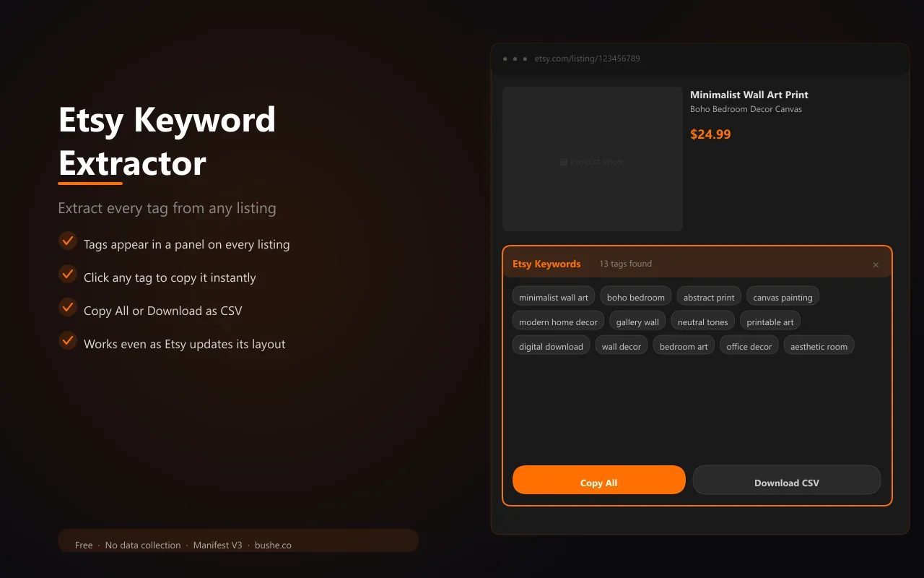Click the "Etsy Keywords" panel heading
The height and width of the screenshot is (578, 924).
(546, 264)
